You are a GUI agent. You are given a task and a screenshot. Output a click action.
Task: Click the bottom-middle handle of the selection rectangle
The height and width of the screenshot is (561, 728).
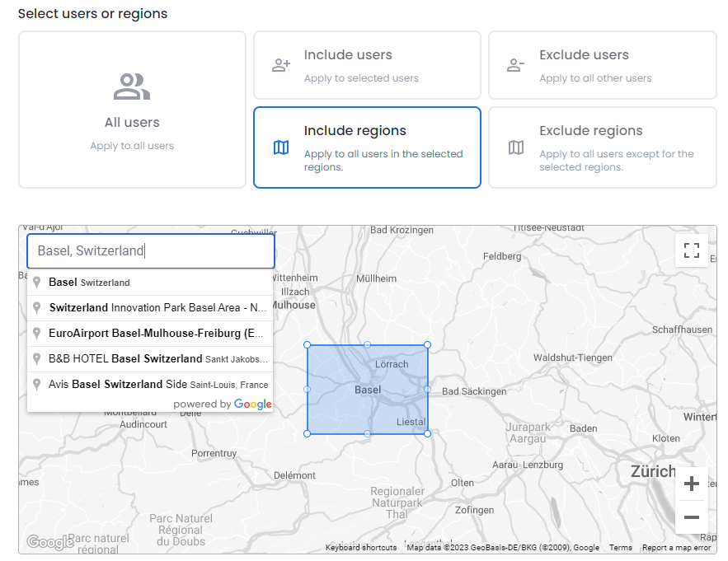point(367,433)
